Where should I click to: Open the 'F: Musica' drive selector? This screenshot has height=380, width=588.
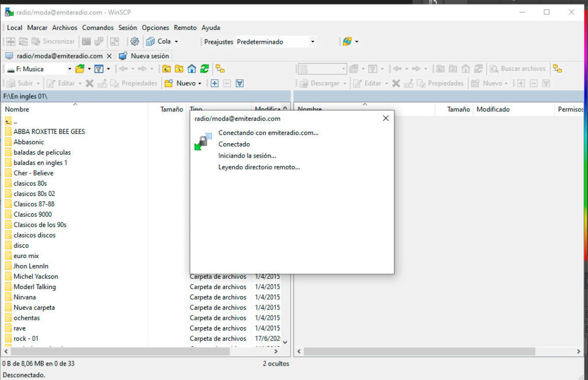pyautogui.click(x=40, y=69)
